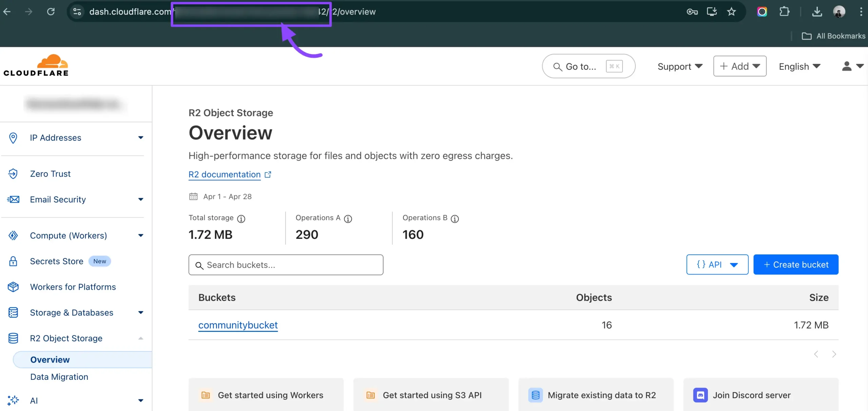This screenshot has width=868, height=411.
Task: Open the Get started using S3 API card
Action: pyautogui.click(x=431, y=395)
